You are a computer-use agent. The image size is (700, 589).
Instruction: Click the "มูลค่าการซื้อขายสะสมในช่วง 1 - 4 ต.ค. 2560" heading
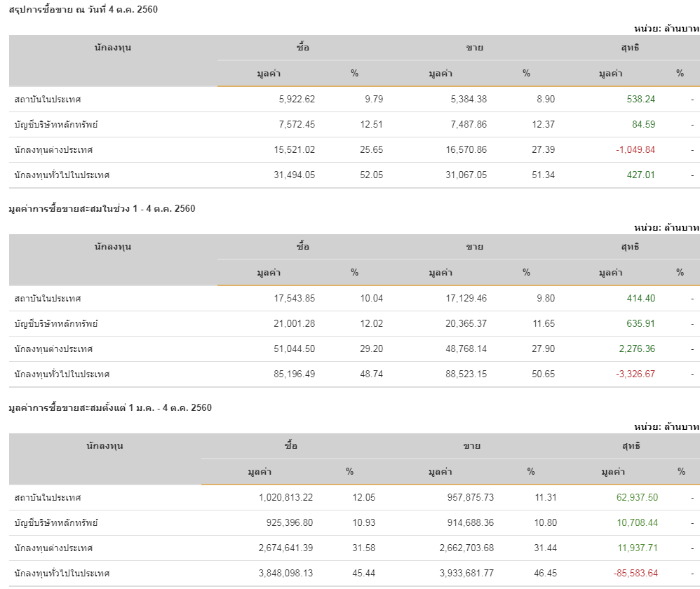pos(102,208)
